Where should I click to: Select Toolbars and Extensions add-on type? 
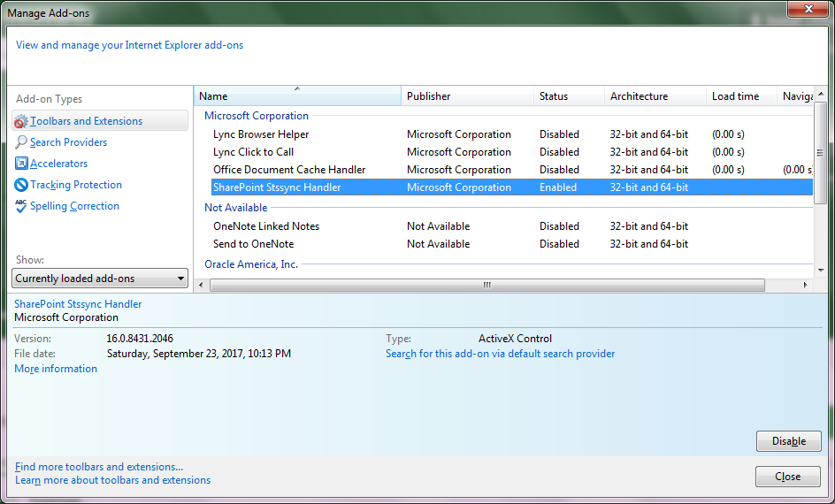click(x=100, y=121)
